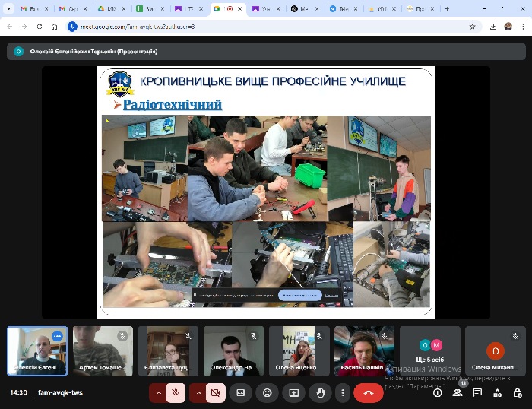Switch to the Telegram browser tab
The width and height of the screenshot is (532, 409).
[x=339, y=8]
